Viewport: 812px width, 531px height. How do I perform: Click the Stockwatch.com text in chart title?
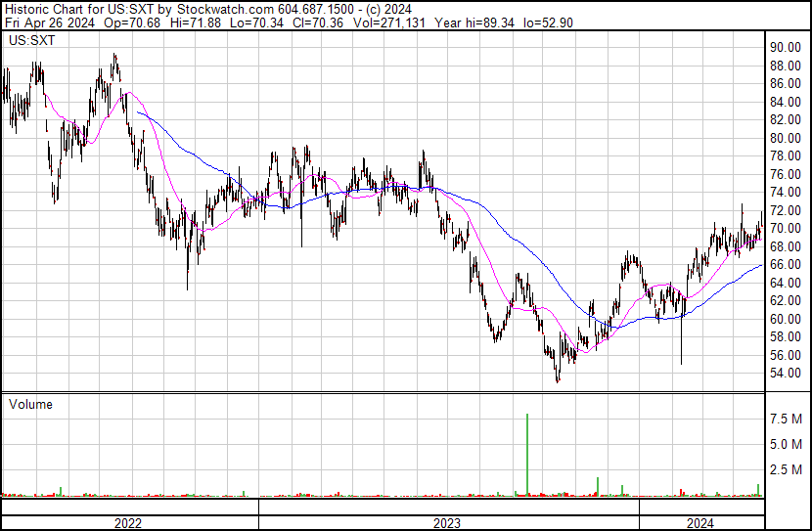click(x=226, y=10)
